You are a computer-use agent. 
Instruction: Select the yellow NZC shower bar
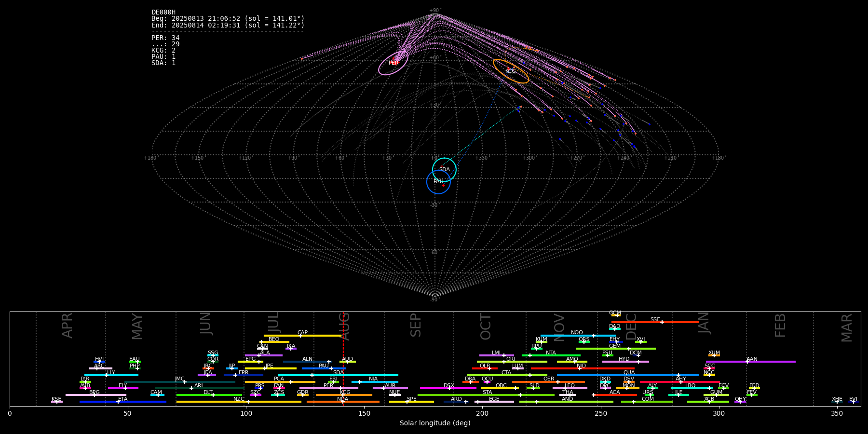point(239,402)
